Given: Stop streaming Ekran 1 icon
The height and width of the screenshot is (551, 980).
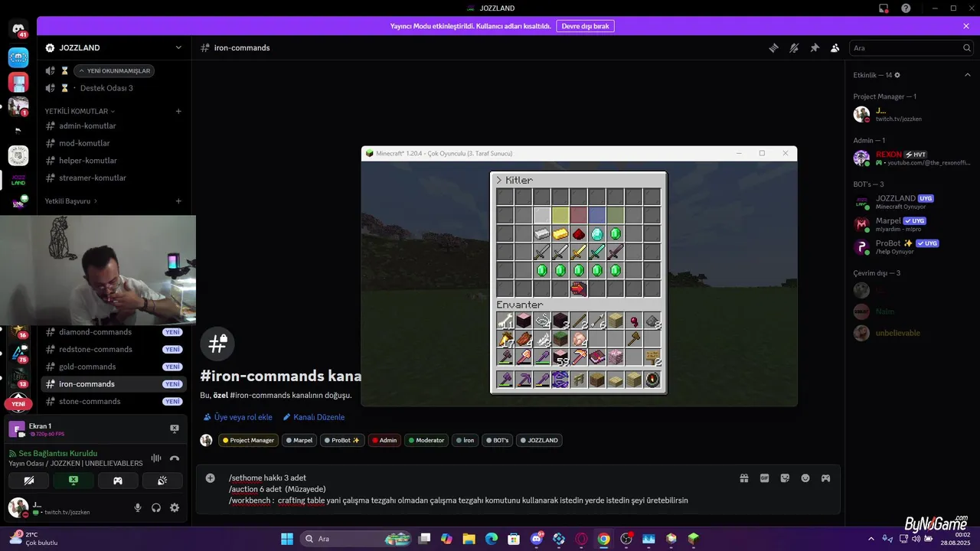Looking at the screenshot, I should 175,429.
